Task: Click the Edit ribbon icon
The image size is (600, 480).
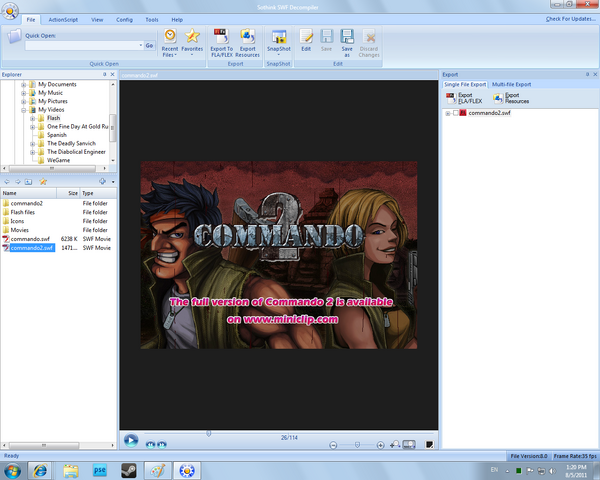Action: coord(306,40)
